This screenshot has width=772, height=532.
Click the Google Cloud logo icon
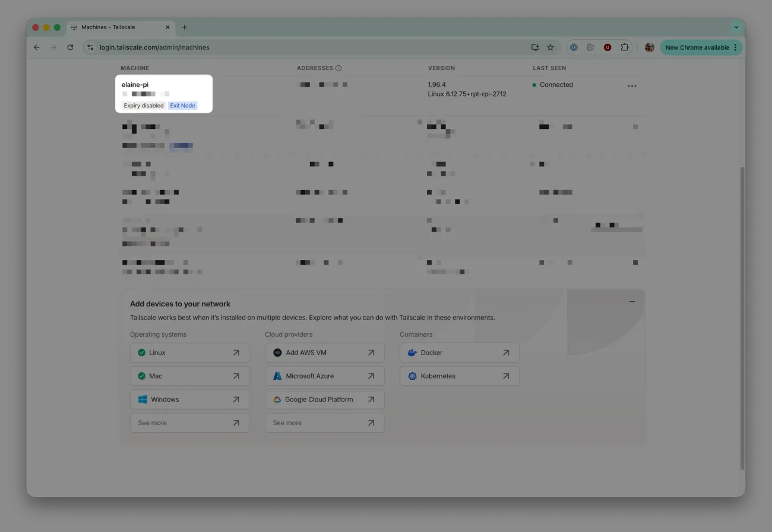(x=277, y=400)
